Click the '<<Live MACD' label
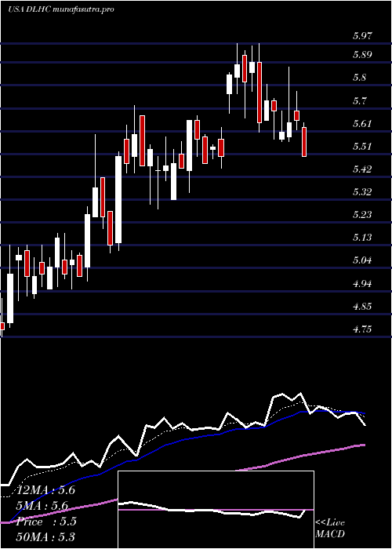This screenshot has height=549, width=392. click(330, 529)
